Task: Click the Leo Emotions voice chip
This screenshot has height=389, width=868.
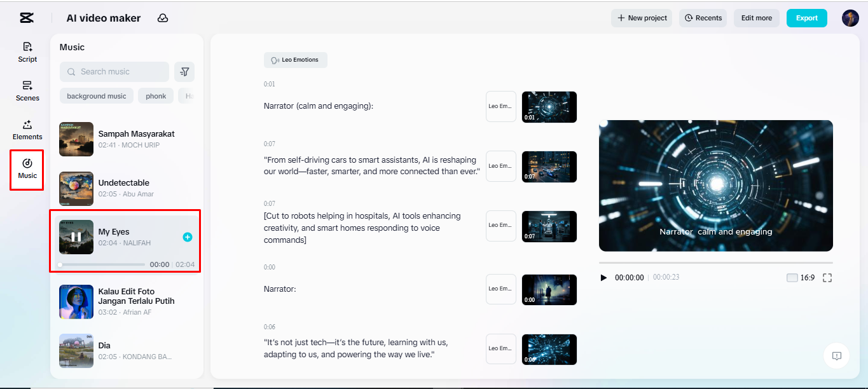Action: pos(296,60)
